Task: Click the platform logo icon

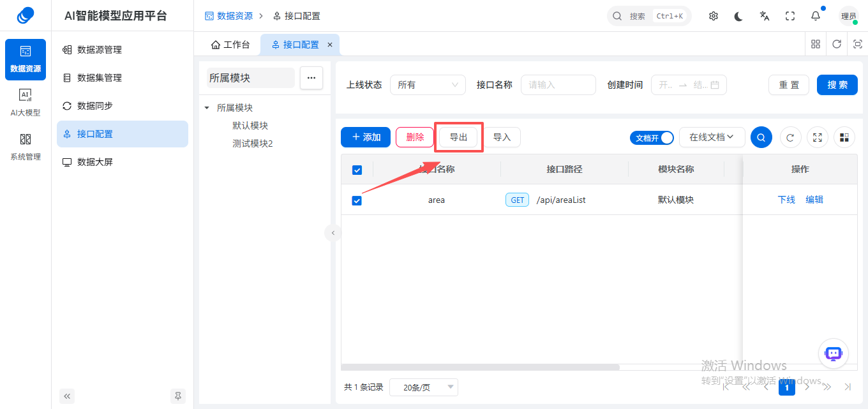Action: pos(26,15)
